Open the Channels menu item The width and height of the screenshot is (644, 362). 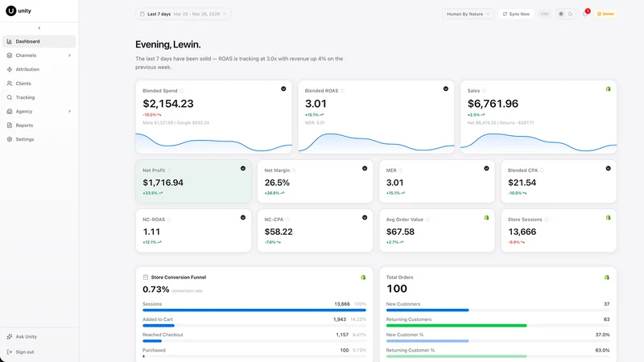point(39,56)
